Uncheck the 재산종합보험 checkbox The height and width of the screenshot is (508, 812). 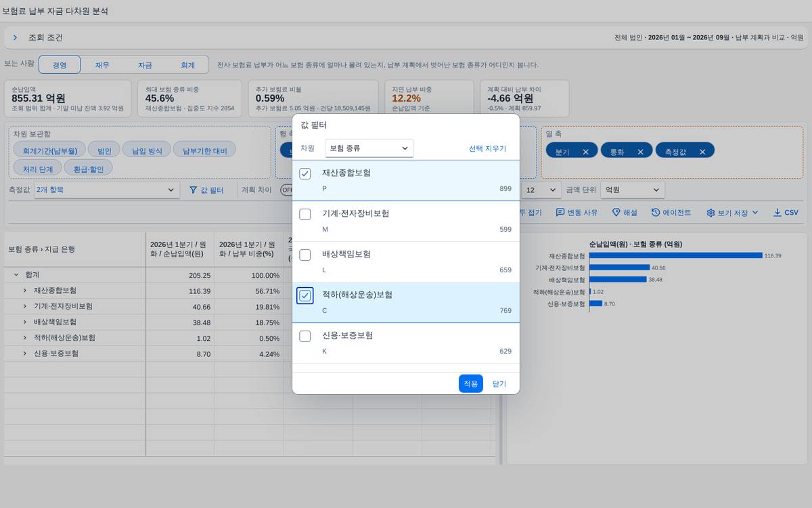click(305, 174)
